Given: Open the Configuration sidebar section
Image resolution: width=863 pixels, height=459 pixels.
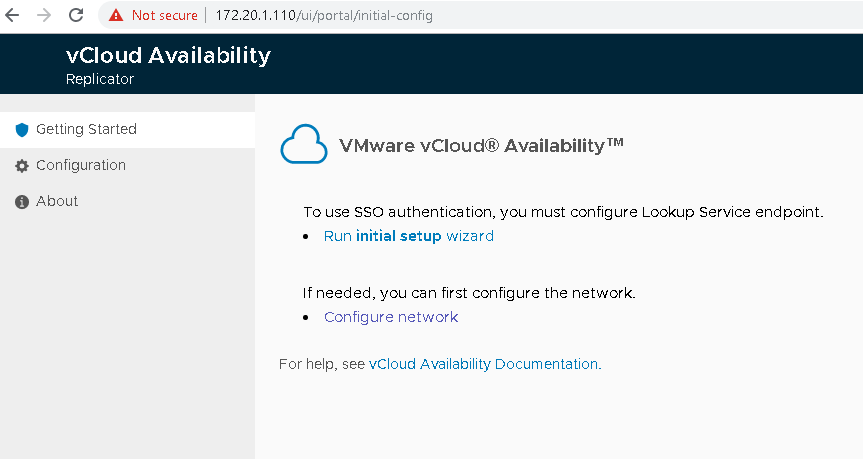Looking at the screenshot, I should pyautogui.click(x=127, y=165).
